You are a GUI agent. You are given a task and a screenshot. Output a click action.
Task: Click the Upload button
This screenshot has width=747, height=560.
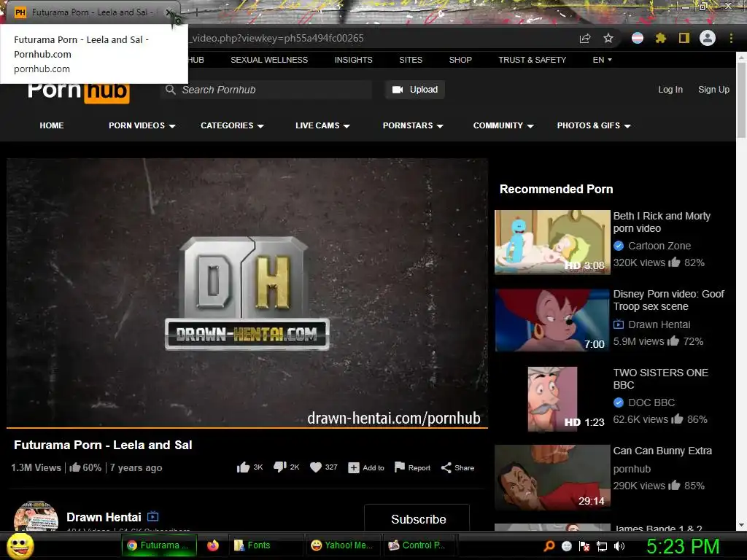(415, 90)
